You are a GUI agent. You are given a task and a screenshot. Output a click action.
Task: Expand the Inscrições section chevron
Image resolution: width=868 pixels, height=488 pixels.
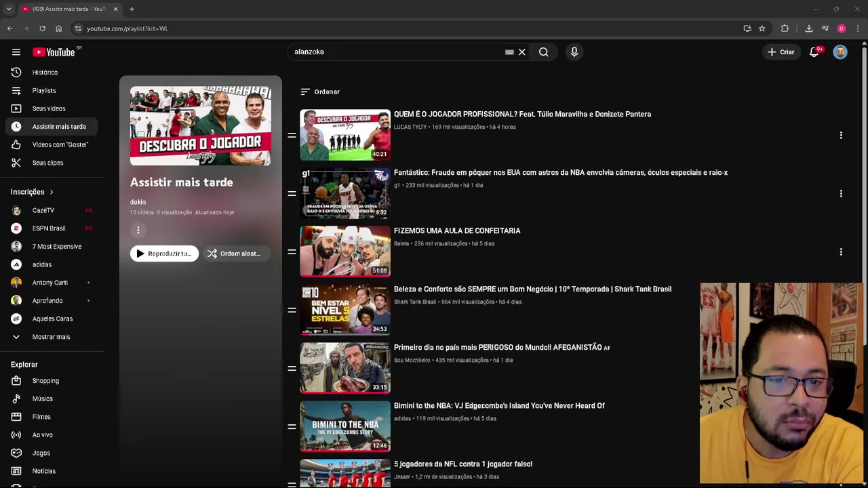(52, 192)
